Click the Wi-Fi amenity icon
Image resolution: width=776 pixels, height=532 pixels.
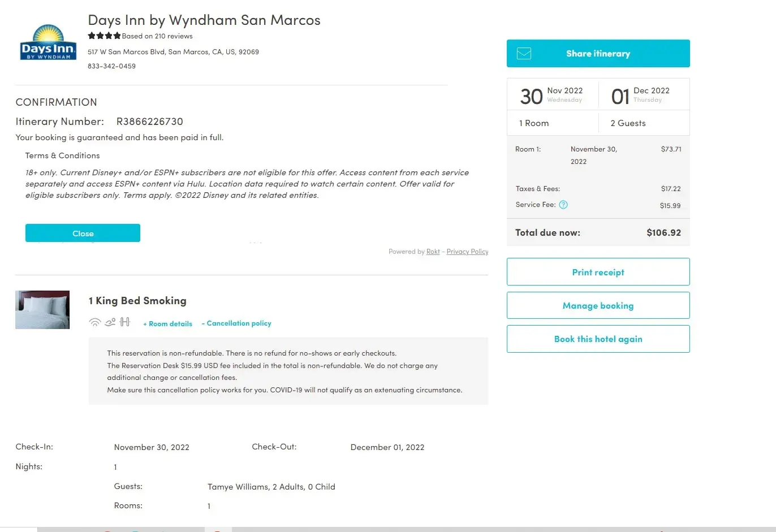(x=95, y=322)
